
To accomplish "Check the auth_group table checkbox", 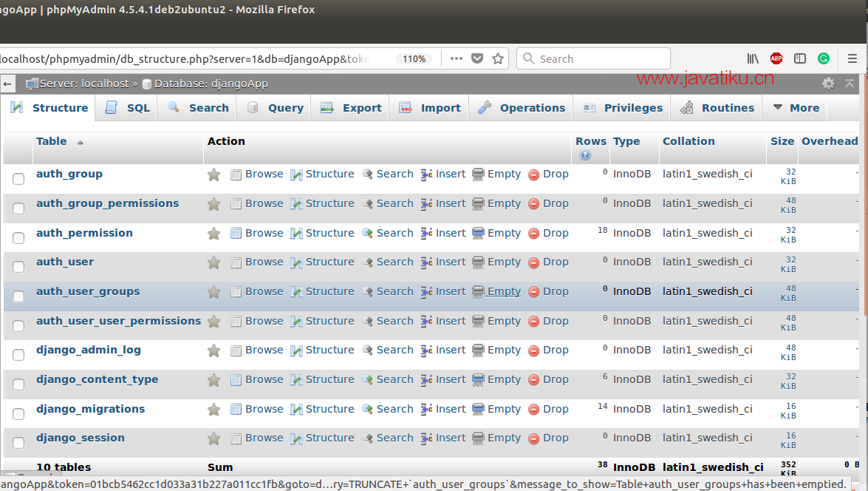I will (18, 179).
